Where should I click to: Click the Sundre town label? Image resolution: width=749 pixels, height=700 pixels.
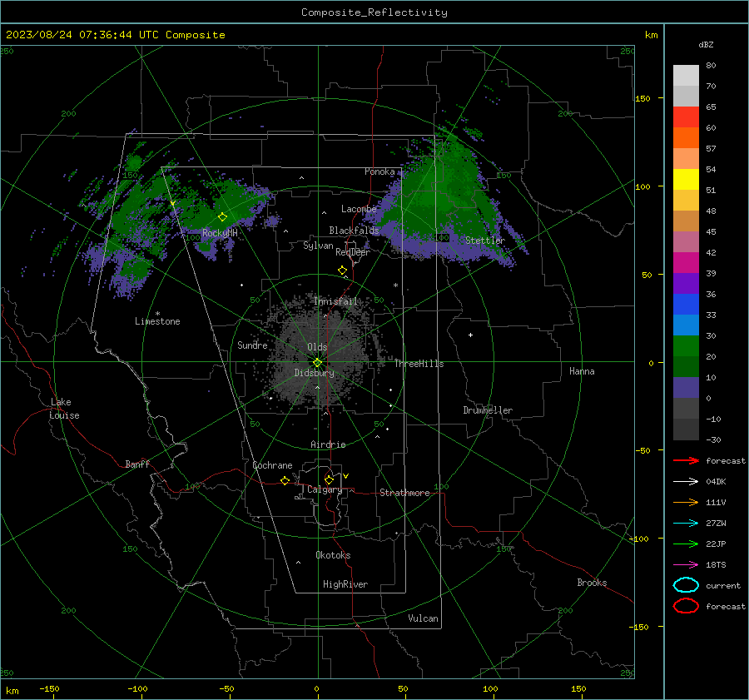(x=252, y=345)
